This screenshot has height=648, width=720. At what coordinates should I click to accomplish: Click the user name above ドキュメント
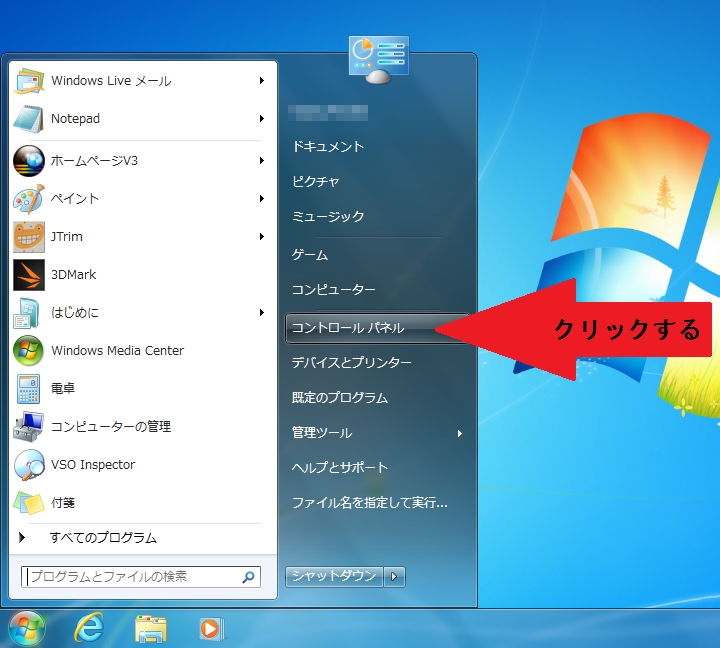click(328, 113)
